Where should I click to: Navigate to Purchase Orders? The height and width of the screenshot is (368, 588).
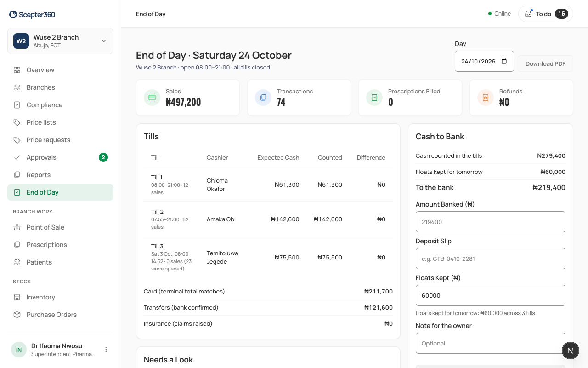coord(60,315)
